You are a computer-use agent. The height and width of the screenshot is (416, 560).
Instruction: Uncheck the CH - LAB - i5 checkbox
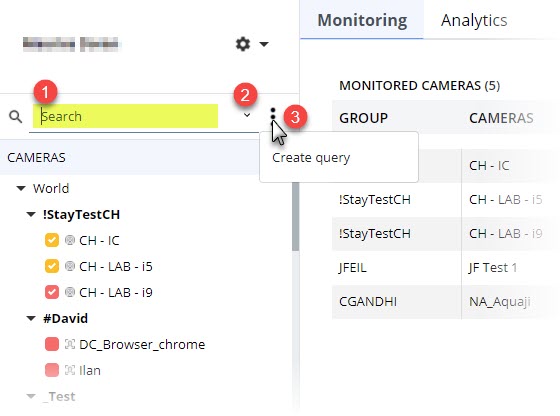point(52,266)
